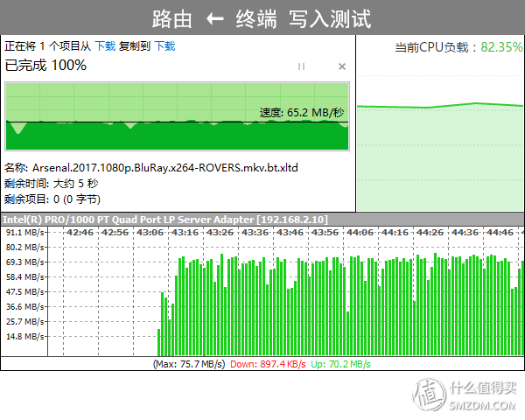Screen dimensions: 525x420
Task: Click the 剩余时间 大约 5 秒 line
Action: (52, 184)
